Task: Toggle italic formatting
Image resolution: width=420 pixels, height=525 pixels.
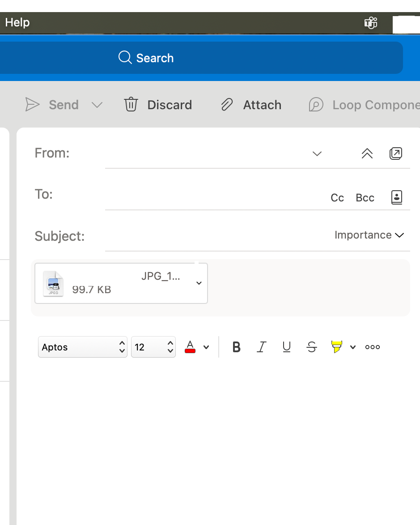Action: [x=261, y=347]
